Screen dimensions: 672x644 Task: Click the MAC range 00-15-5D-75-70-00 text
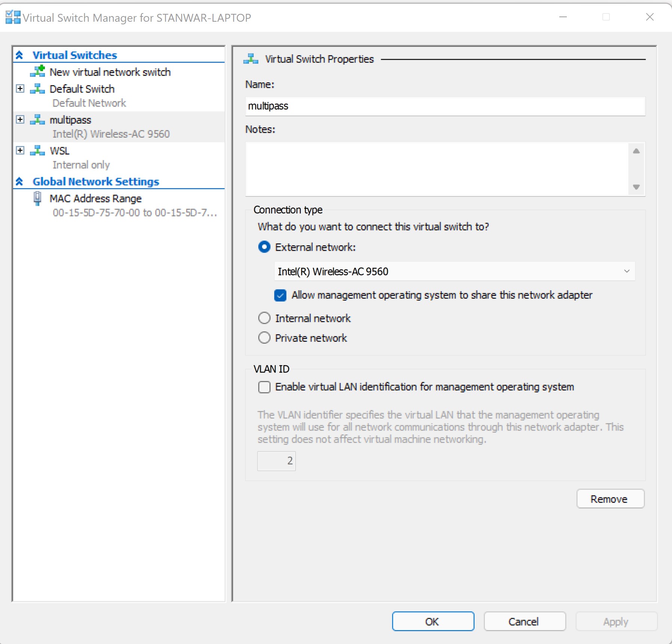135,213
